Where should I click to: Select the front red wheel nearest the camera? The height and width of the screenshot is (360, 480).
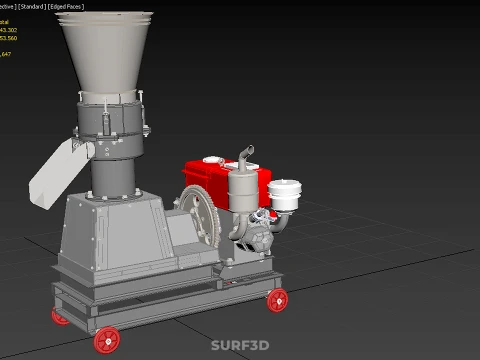[107, 340]
